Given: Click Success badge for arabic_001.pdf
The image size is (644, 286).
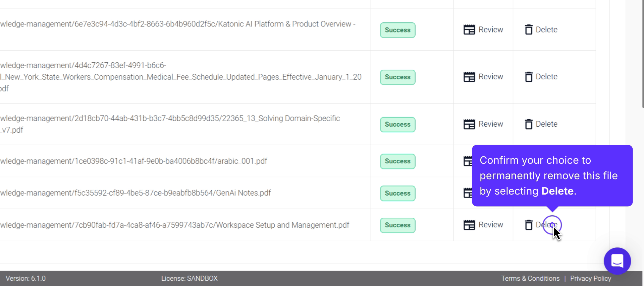Looking at the screenshot, I should pyautogui.click(x=397, y=161).
